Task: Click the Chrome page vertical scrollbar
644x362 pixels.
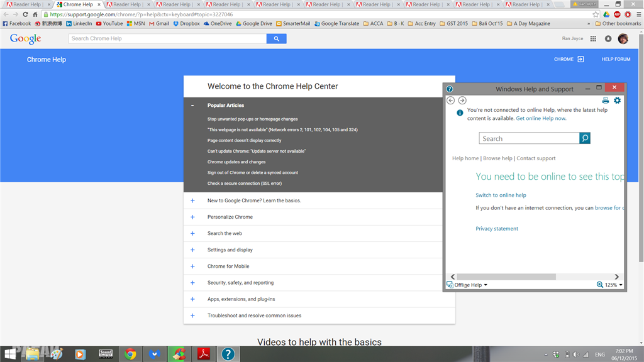Action: [641, 148]
